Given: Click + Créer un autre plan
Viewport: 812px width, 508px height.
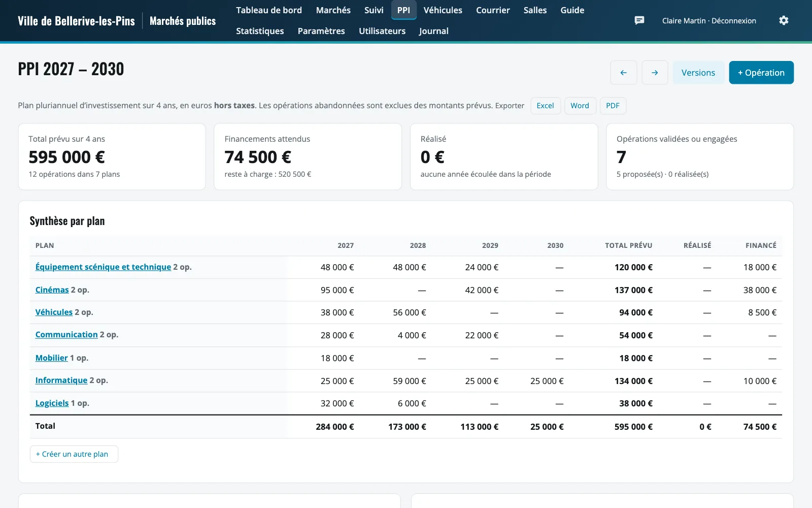Looking at the screenshot, I should coord(74,454).
